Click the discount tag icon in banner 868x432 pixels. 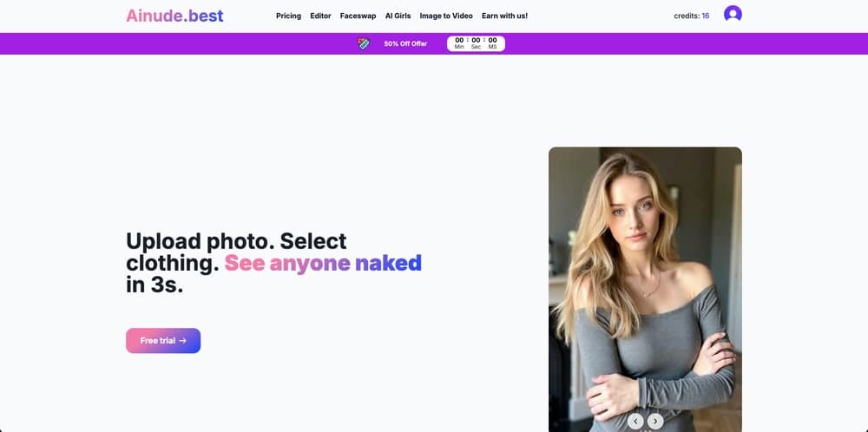363,43
